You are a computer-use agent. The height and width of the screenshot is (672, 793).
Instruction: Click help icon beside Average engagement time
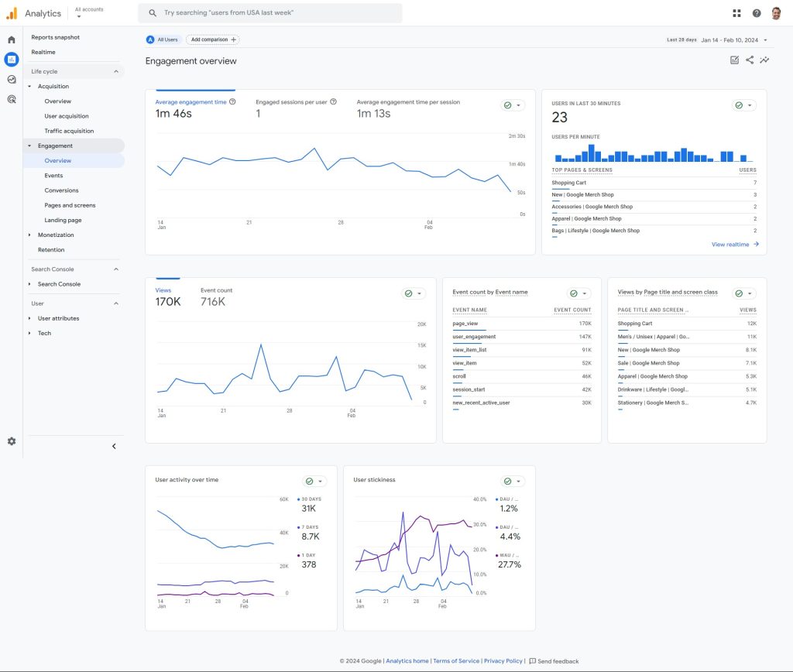click(232, 101)
